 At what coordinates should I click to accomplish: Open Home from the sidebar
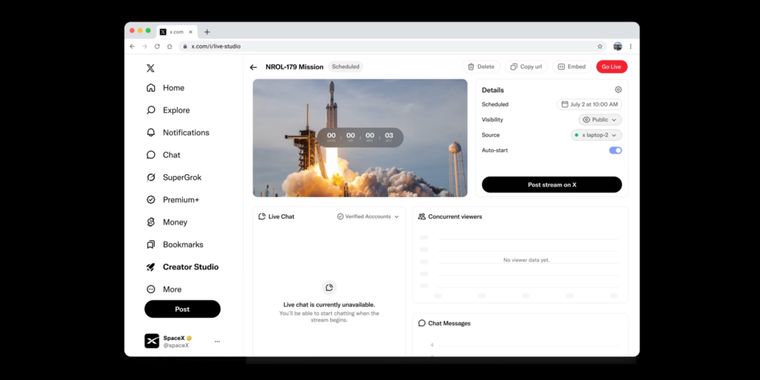click(165, 88)
